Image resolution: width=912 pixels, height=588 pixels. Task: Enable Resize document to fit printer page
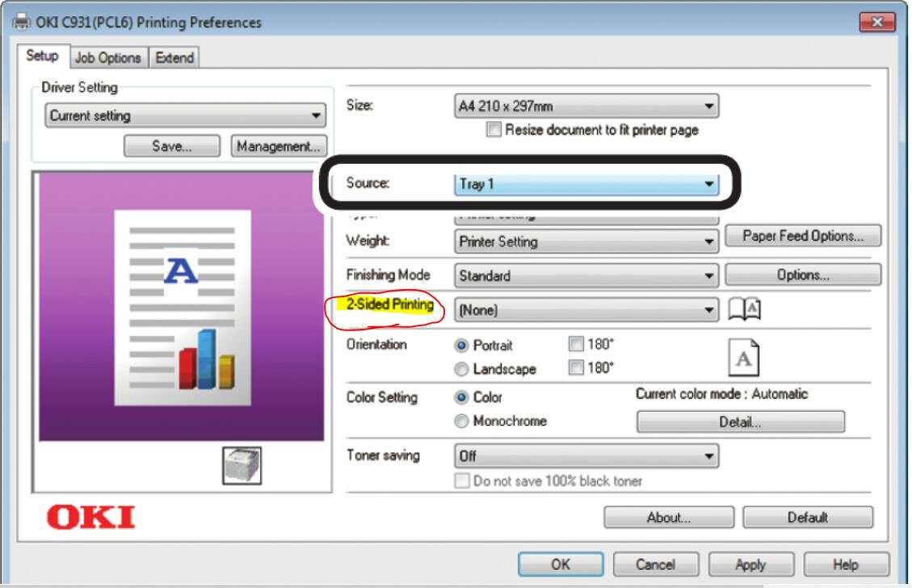pos(494,129)
